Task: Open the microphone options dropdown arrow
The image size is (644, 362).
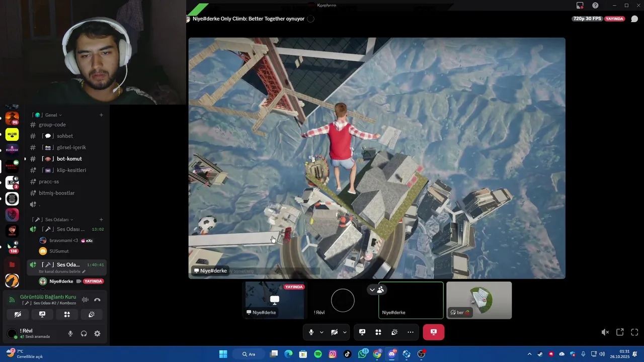Action: [x=321, y=332]
